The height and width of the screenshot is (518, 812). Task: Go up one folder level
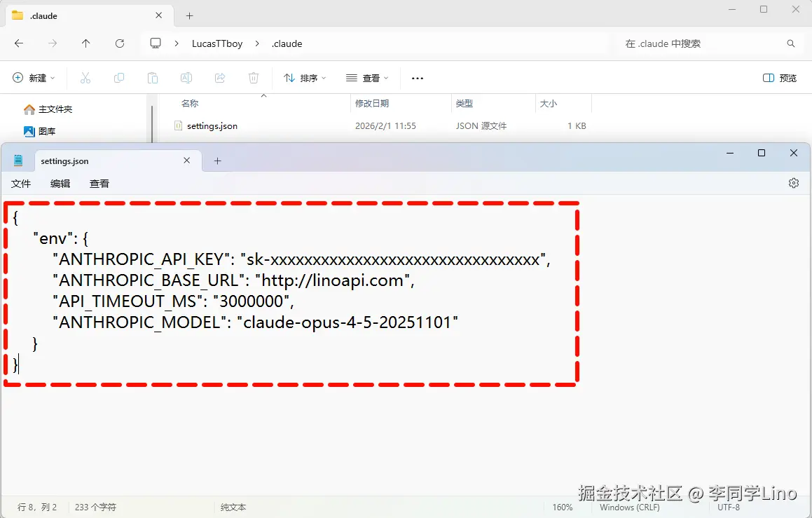pos(86,43)
